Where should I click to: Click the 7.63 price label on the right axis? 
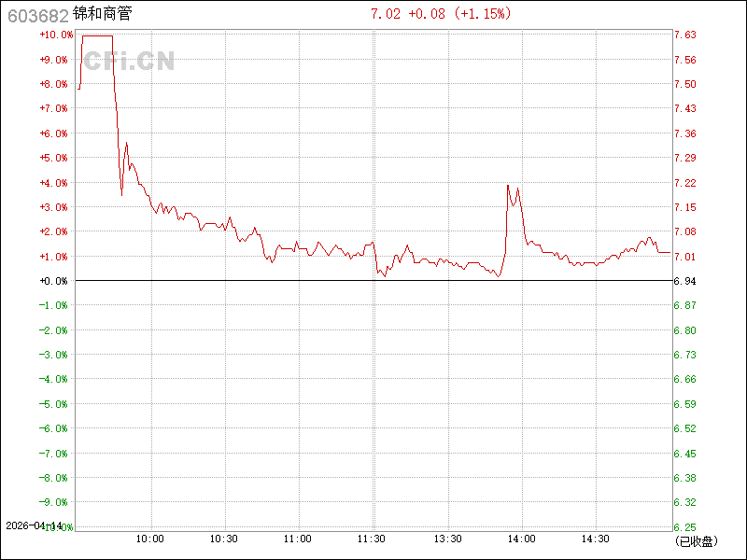685,35
